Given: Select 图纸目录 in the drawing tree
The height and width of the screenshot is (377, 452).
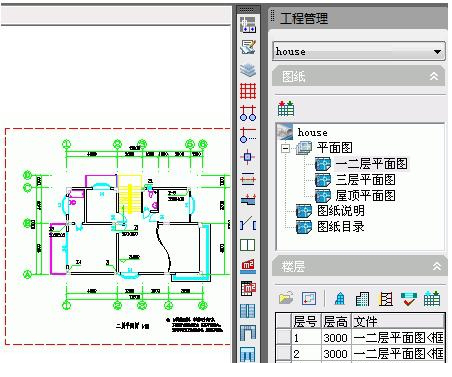Looking at the screenshot, I should pos(340,227).
